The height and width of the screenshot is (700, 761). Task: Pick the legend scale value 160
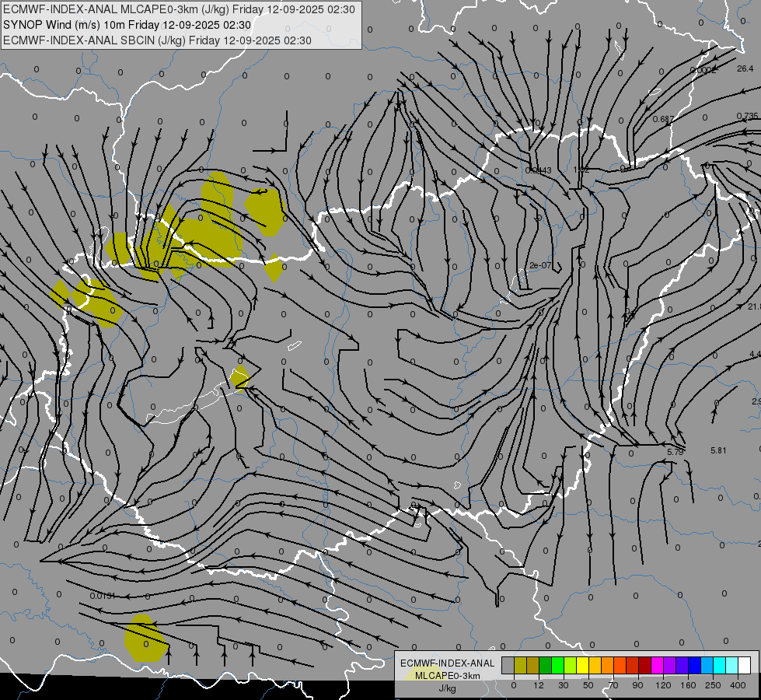pyautogui.click(x=688, y=685)
